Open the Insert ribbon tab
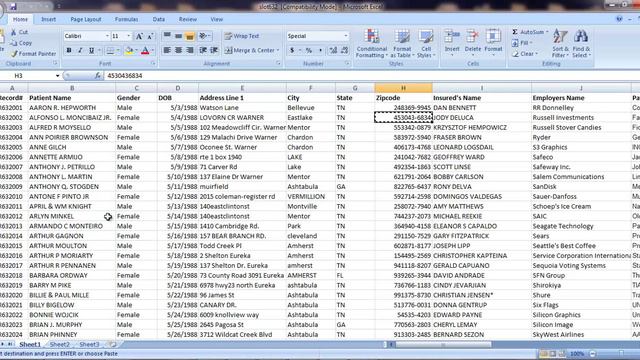Screen dimensions: 640x360 click(49, 19)
